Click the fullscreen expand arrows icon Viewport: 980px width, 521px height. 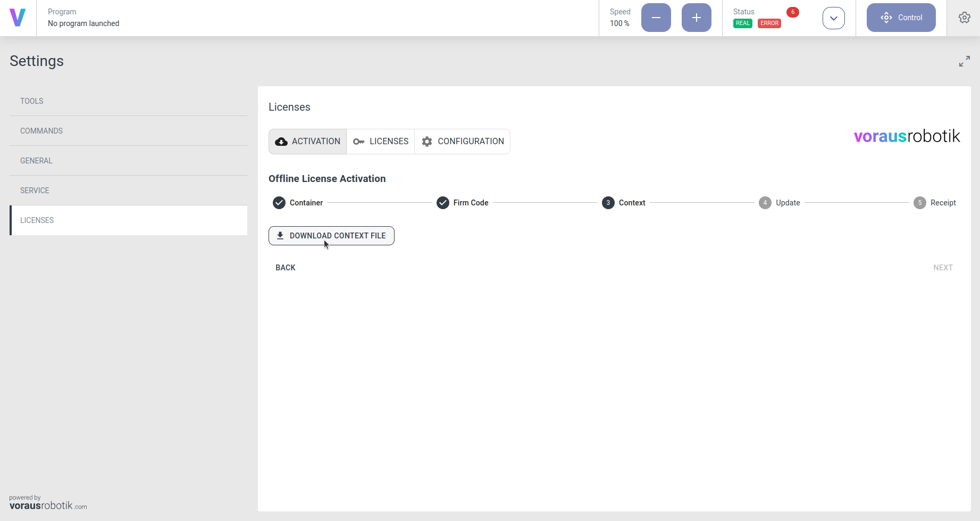[964, 61]
